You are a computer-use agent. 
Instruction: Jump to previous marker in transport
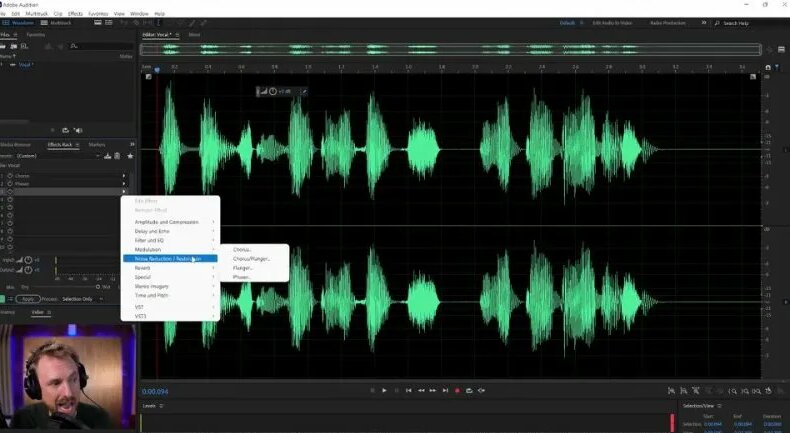tap(409, 390)
